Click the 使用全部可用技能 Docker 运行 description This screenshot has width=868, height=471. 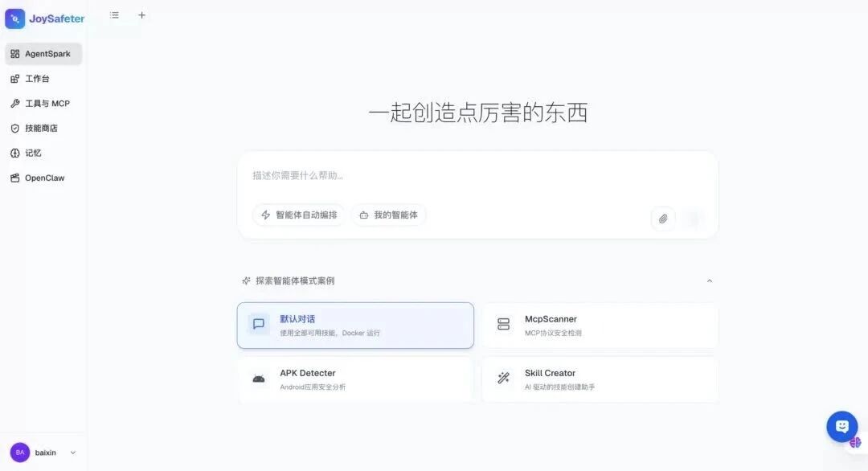click(x=330, y=334)
